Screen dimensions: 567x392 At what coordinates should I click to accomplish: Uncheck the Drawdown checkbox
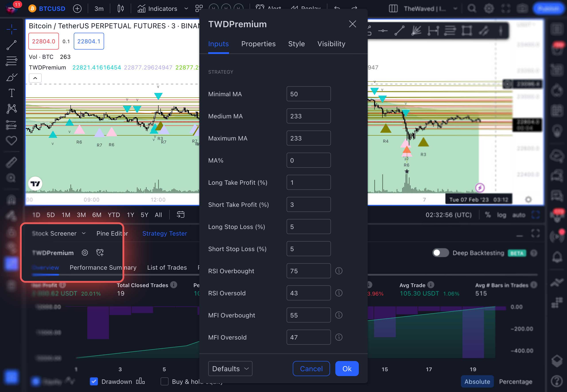94,381
